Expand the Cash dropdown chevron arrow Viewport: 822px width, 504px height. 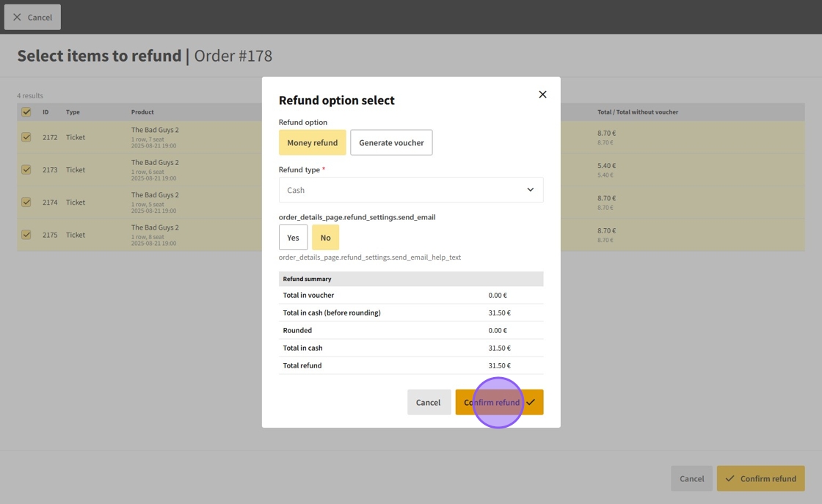click(x=530, y=190)
